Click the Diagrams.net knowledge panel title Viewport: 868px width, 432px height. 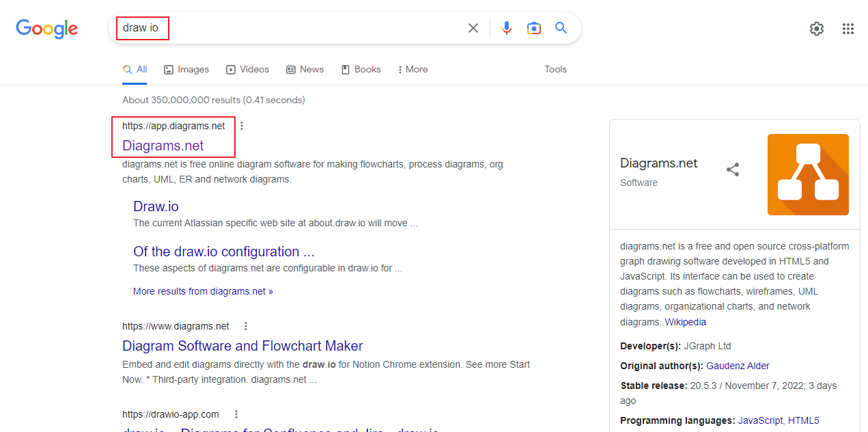pyautogui.click(x=659, y=163)
